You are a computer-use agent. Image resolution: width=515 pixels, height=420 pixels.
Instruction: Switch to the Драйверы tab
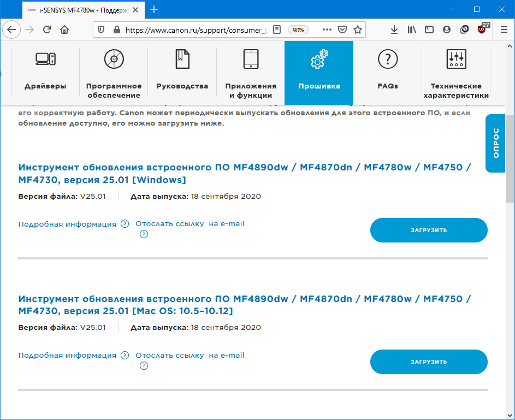45,72
